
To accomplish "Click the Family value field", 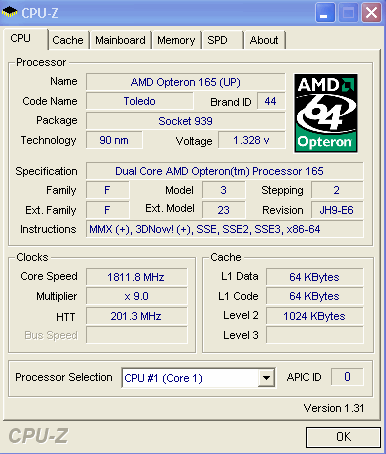I will [108, 190].
